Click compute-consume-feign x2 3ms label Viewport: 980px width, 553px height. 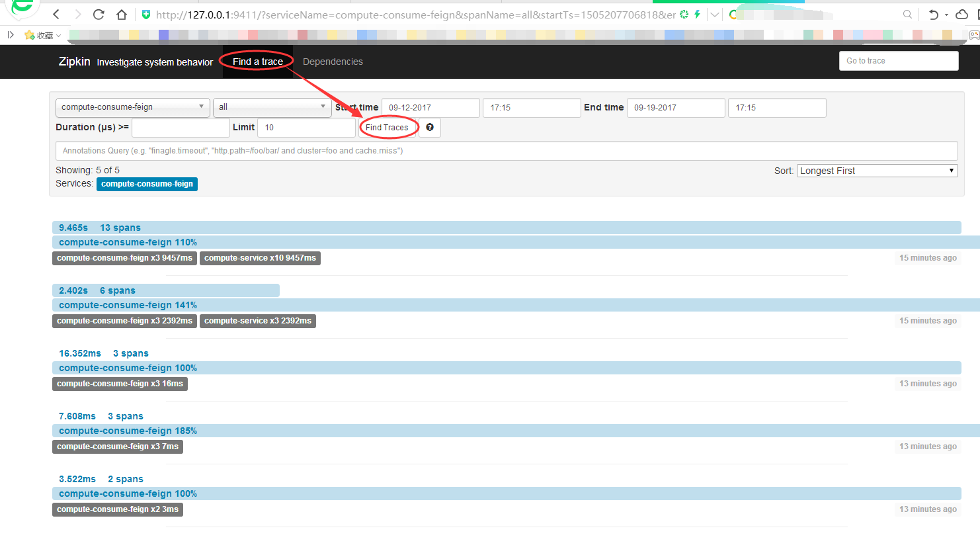(118, 509)
